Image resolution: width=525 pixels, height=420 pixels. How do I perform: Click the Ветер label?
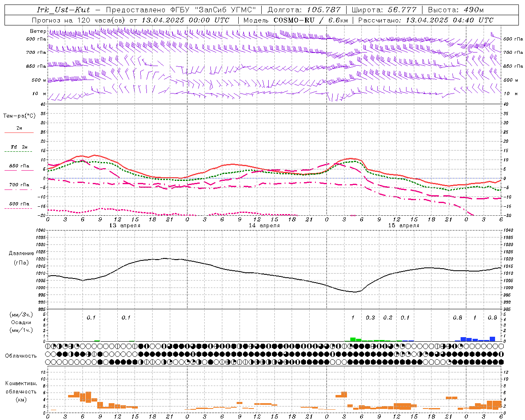click(38, 31)
